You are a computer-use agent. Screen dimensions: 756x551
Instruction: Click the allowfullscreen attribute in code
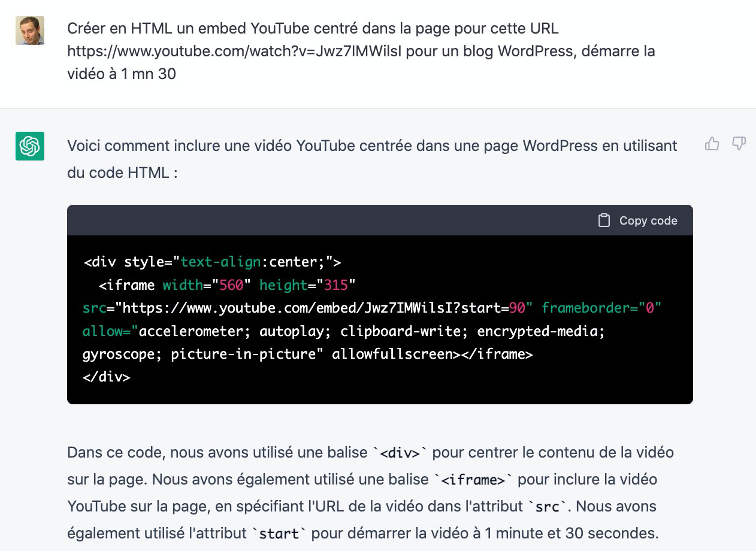coord(392,355)
